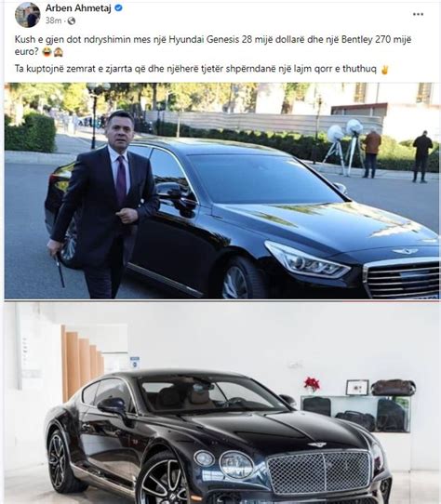
Task: Click the man's purple tie in the top photo
Action: [121, 179]
